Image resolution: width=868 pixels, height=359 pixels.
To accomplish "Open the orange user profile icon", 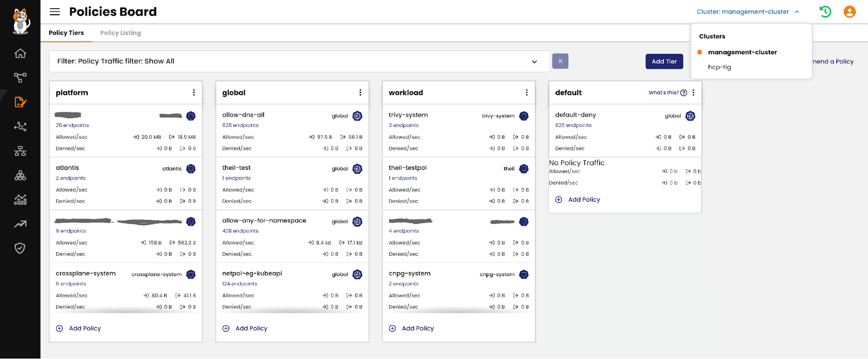I will click(849, 12).
